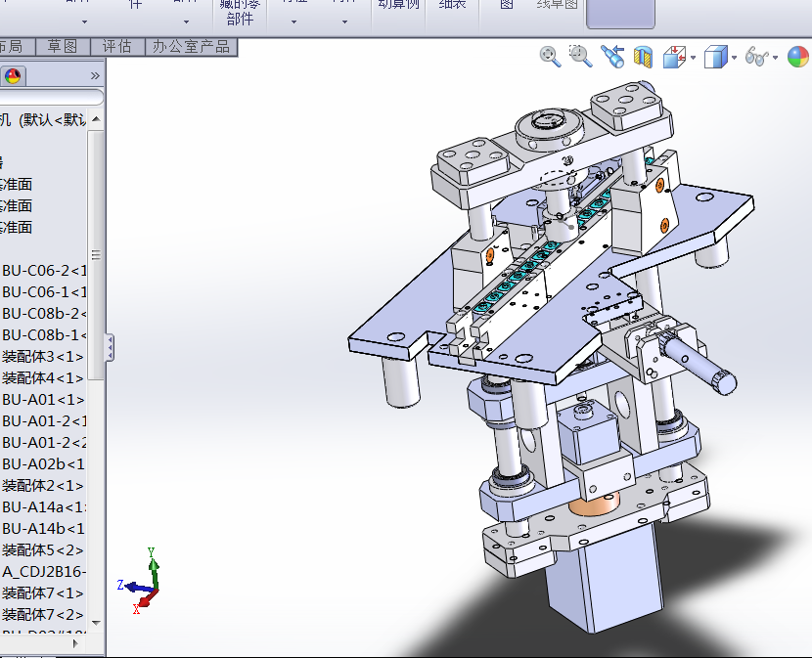Open the Edit Appearance color ball
The width and height of the screenshot is (812, 658).
[x=797, y=57]
